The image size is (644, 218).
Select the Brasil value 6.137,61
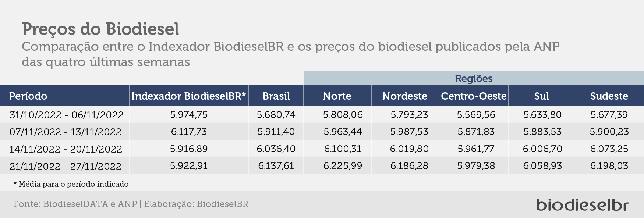(x=276, y=166)
